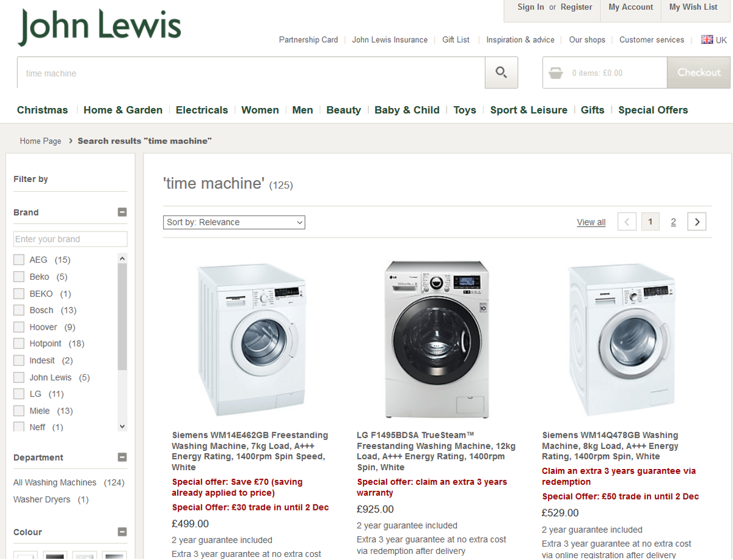The width and height of the screenshot is (733, 560).
Task: Open John Lewis Insurance link
Action: 390,40
